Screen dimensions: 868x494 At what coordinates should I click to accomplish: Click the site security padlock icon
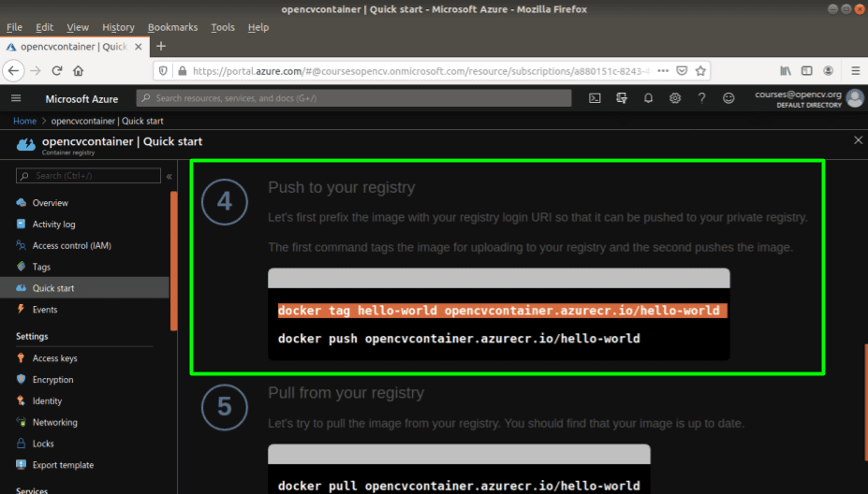click(x=183, y=71)
